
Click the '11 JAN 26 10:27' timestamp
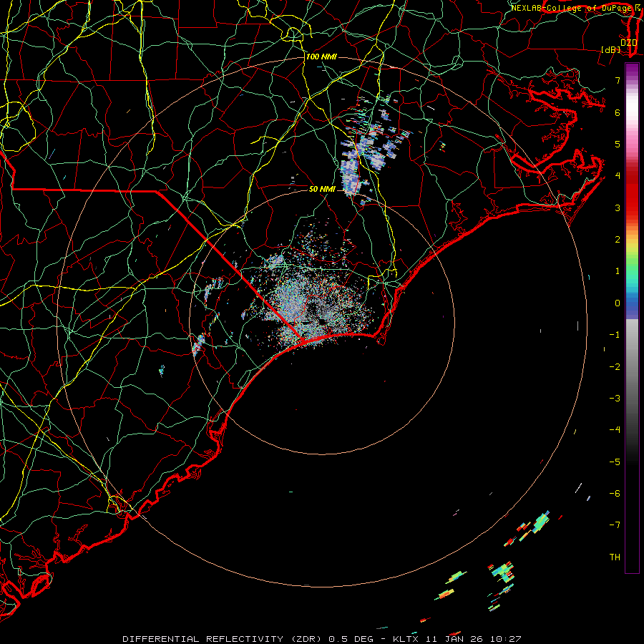(474, 639)
